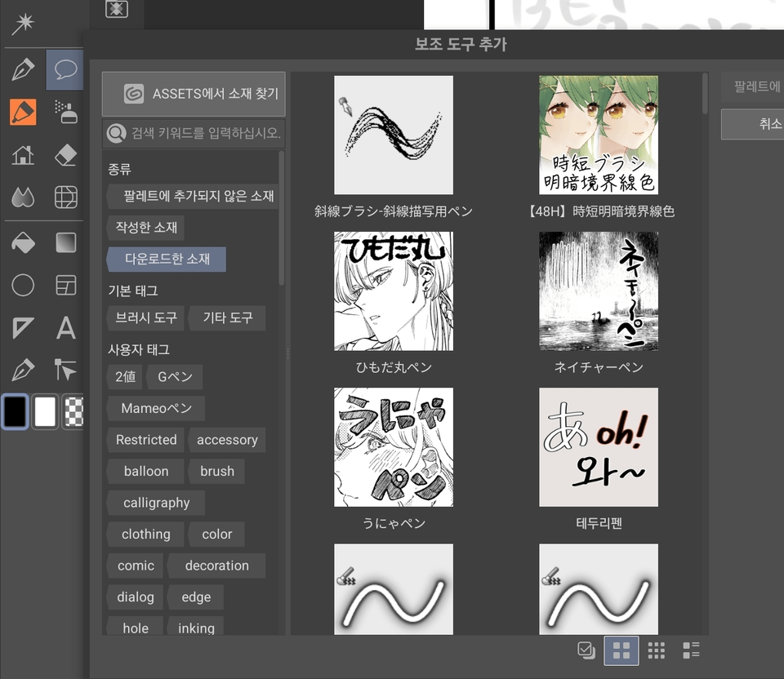Viewport: 784px width, 679px height.
Task: Select ネイチャーペン thumbnail
Action: coord(599,291)
